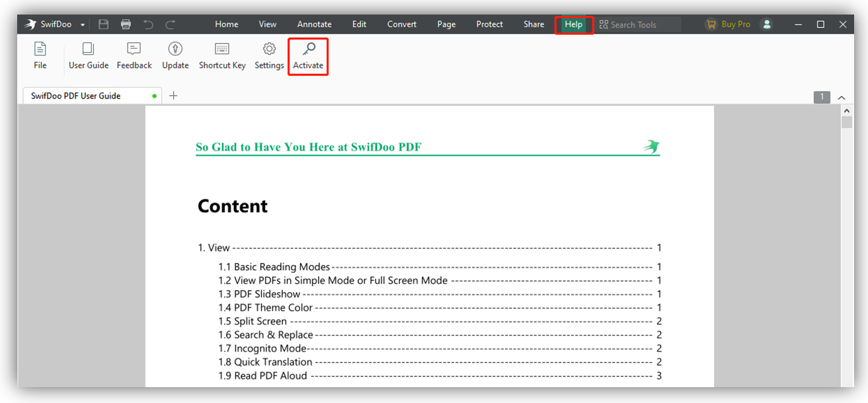Click the page number 1 indicator
The height and width of the screenshot is (403, 868).
[822, 97]
